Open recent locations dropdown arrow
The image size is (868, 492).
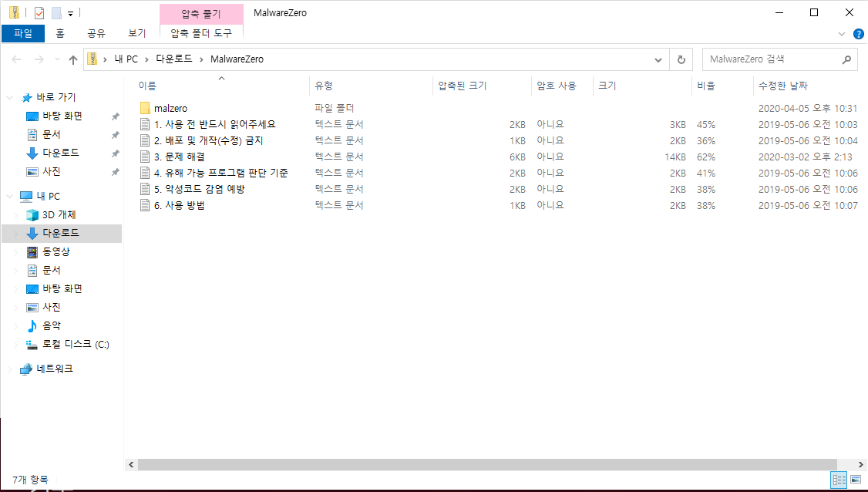coord(57,60)
